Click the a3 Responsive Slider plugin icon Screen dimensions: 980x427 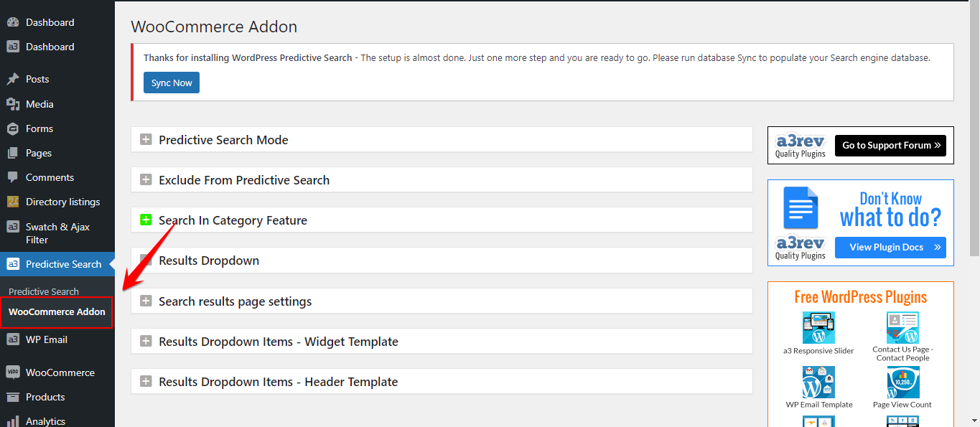coord(818,327)
